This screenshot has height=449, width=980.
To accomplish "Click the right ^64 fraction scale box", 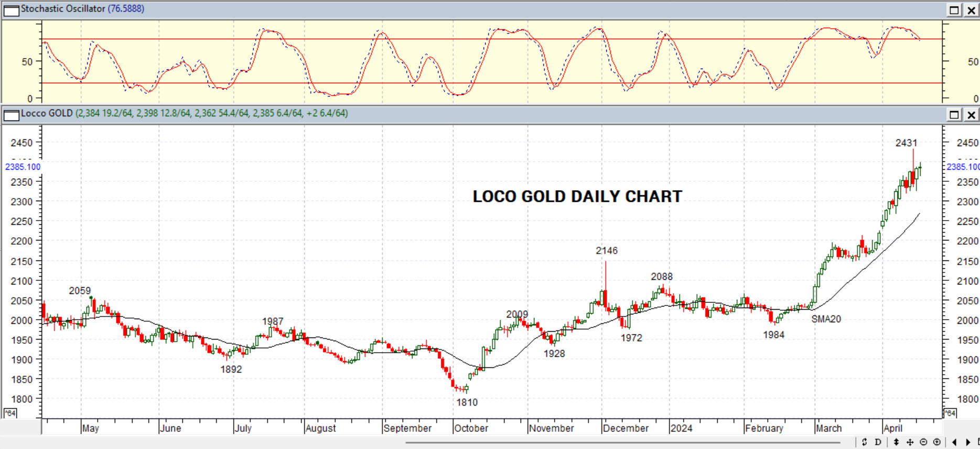I will [950, 413].
